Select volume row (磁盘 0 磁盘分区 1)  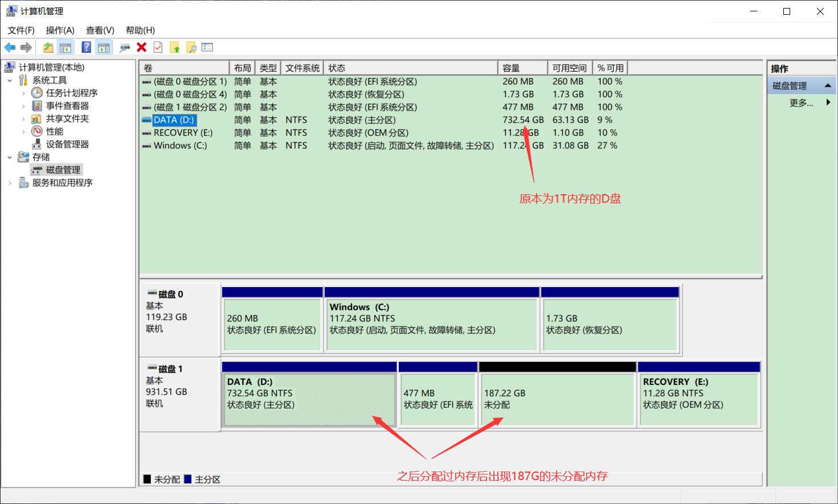tap(383, 81)
